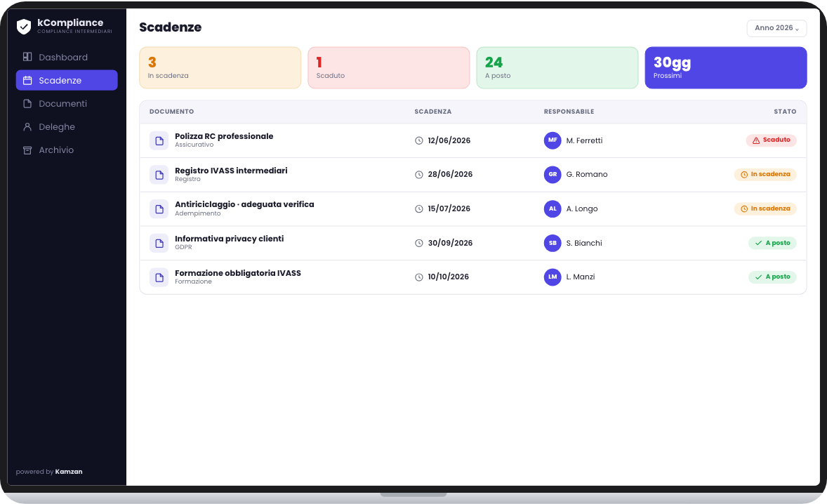This screenshot has height=504, width=827.
Task: Click the name A. Longo
Action: [582, 208]
